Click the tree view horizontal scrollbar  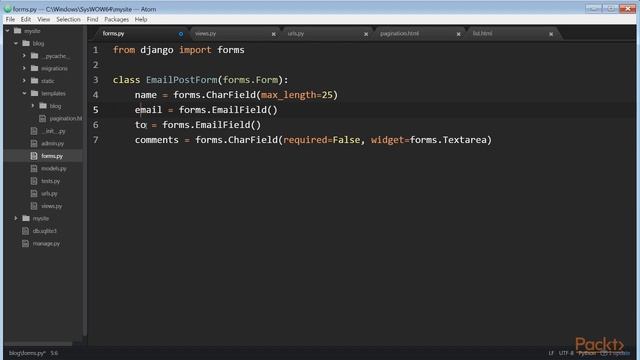pyautogui.click(x=38, y=344)
